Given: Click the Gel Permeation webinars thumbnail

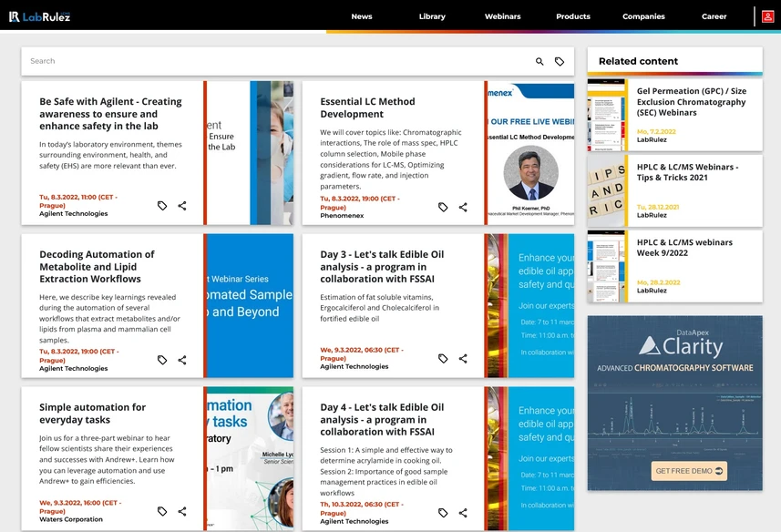Looking at the screenshot, I should point(606,115).
